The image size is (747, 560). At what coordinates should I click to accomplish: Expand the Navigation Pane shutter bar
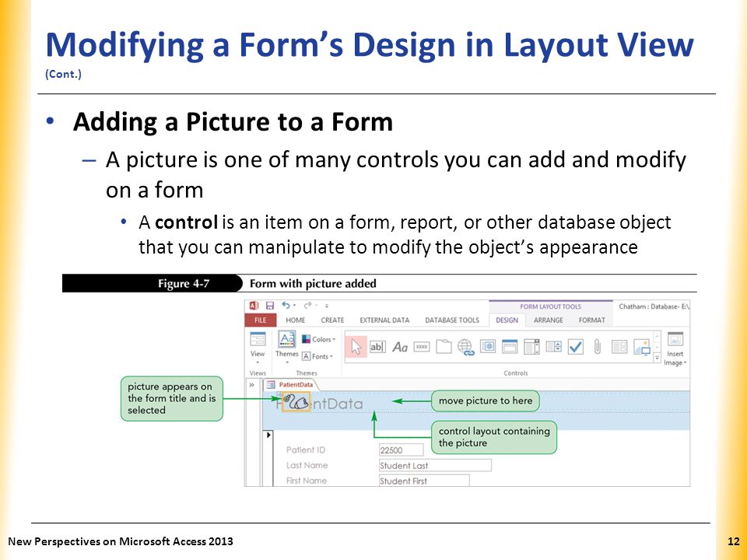coord(251,385)
